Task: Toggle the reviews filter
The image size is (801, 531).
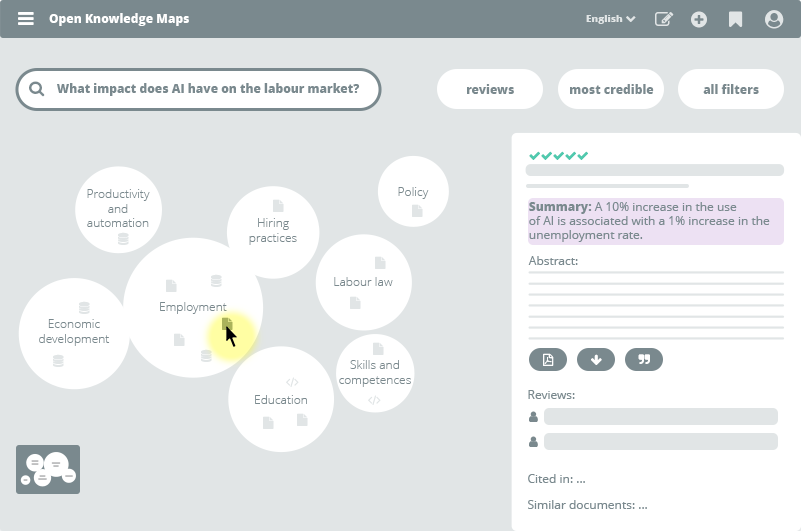Action: pos(490,89)
